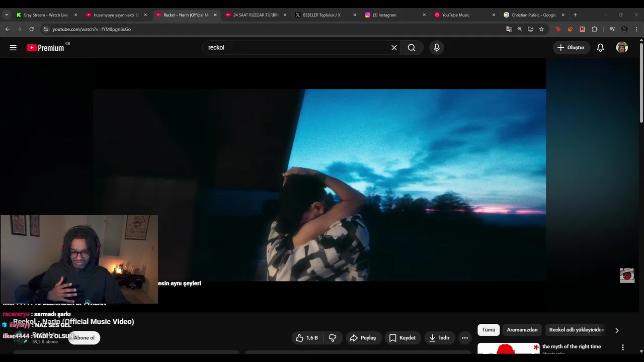
Task: Go back with the browser back arrow
Action: pos(8,29)
